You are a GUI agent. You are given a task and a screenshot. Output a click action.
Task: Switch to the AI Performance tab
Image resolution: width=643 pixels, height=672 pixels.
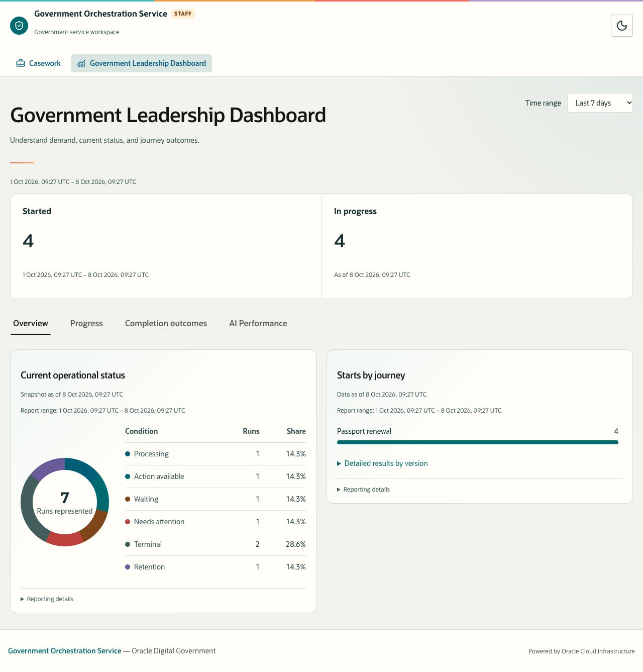pyautogui.click(x=258, y=324)
